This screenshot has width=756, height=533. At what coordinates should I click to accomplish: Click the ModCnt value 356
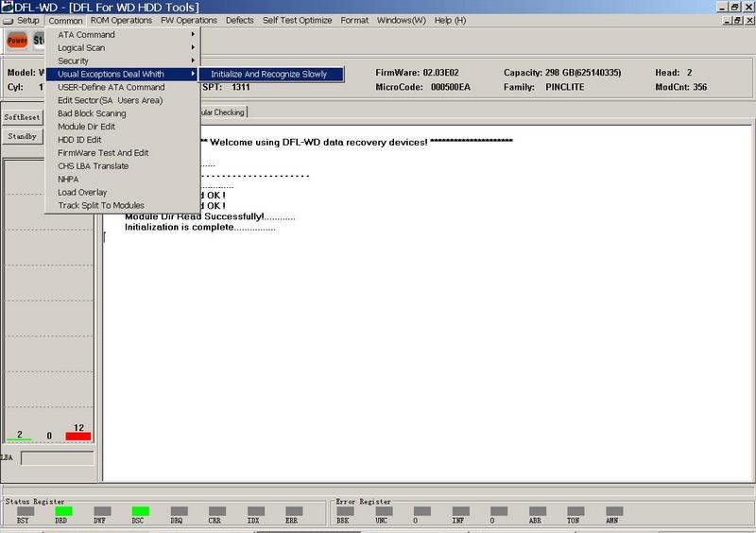700,87
